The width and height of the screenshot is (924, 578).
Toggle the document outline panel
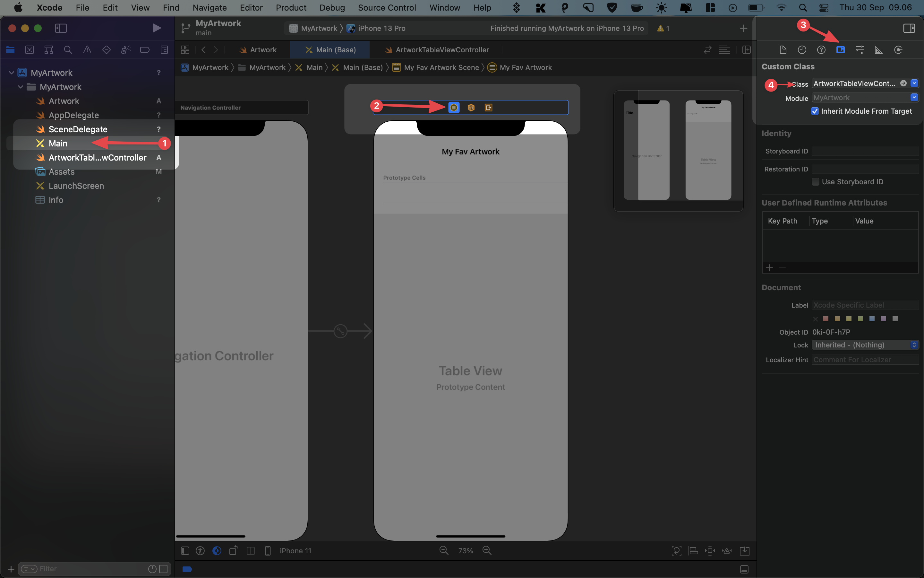click(x=185, y=550)
